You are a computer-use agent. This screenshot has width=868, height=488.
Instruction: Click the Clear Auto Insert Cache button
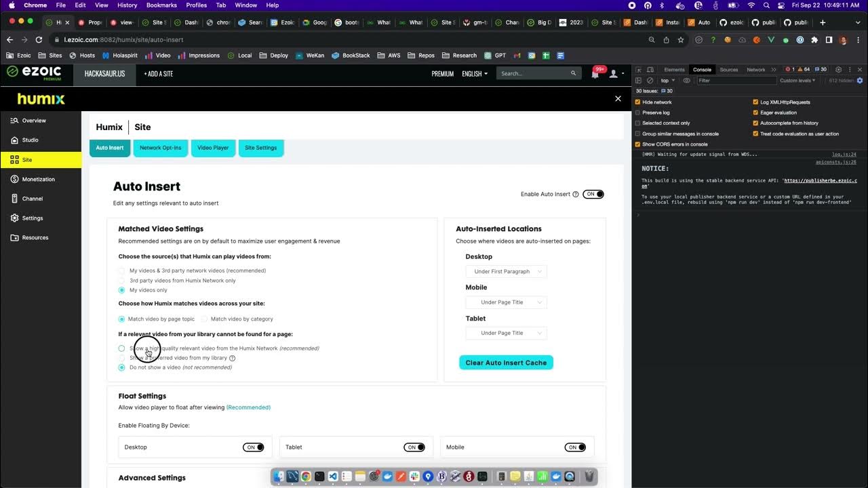(506, 363)
